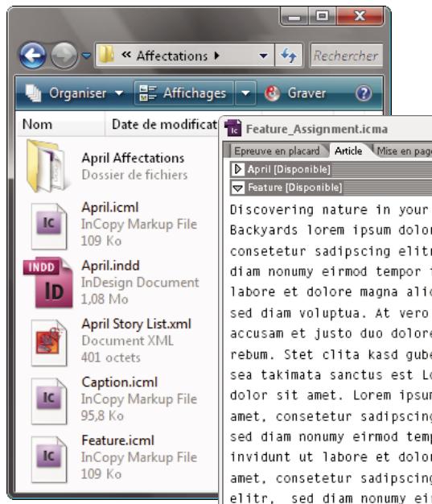Select the April Affectations folder icon
The height and width of the screenshot is (504, 432).
click(x=48, y=166)
